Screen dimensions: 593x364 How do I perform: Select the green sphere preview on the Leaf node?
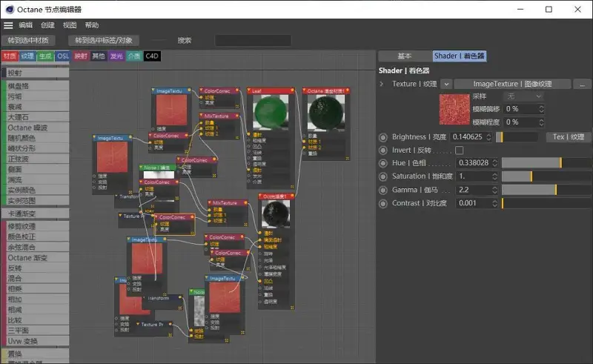click(271, 111)
